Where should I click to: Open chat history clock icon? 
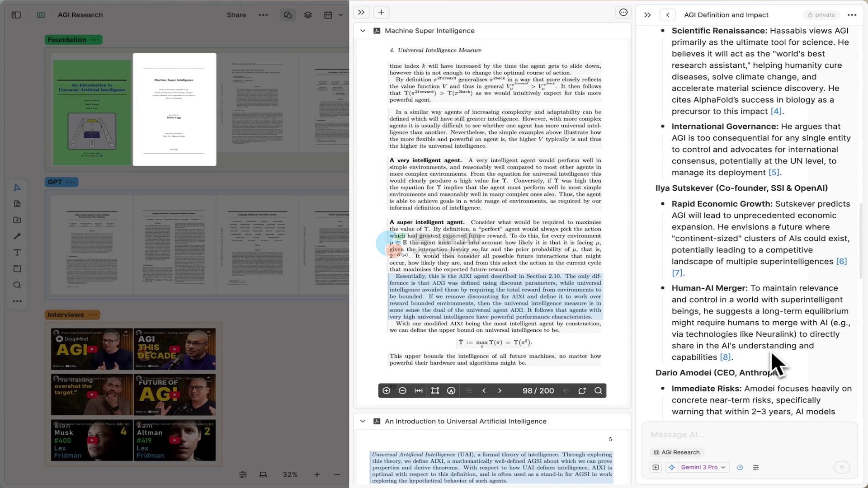(x=740, y=467)
